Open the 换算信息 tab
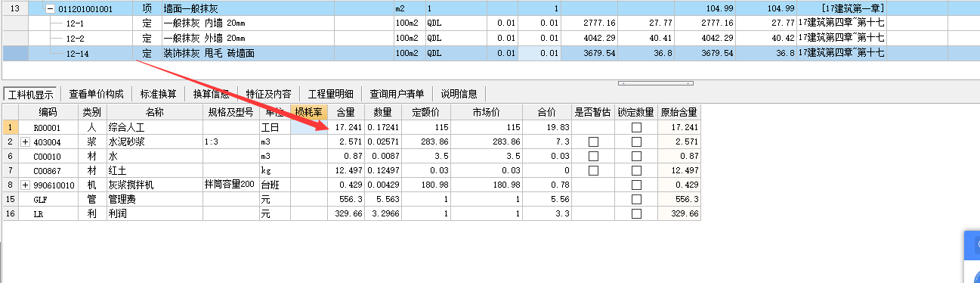This screenshot has width=980, height=283. (x=211, y=95)
